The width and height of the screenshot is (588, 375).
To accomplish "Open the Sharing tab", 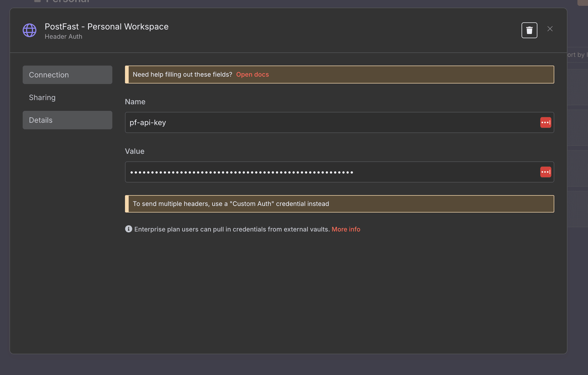I will (x=68, y=97).
